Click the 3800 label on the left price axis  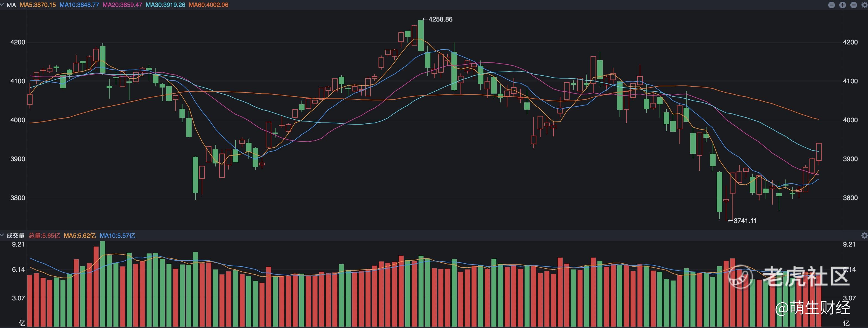(x=18, y=198)
